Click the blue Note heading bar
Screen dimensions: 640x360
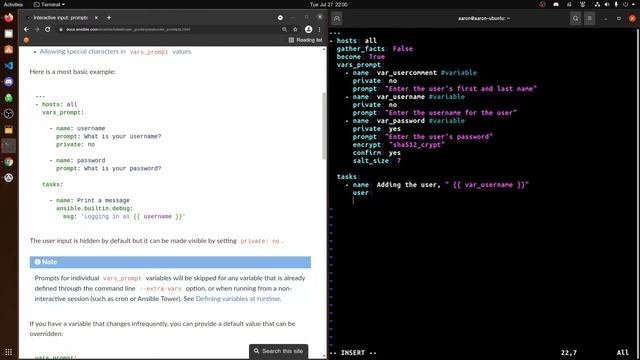tap(170, 262)
